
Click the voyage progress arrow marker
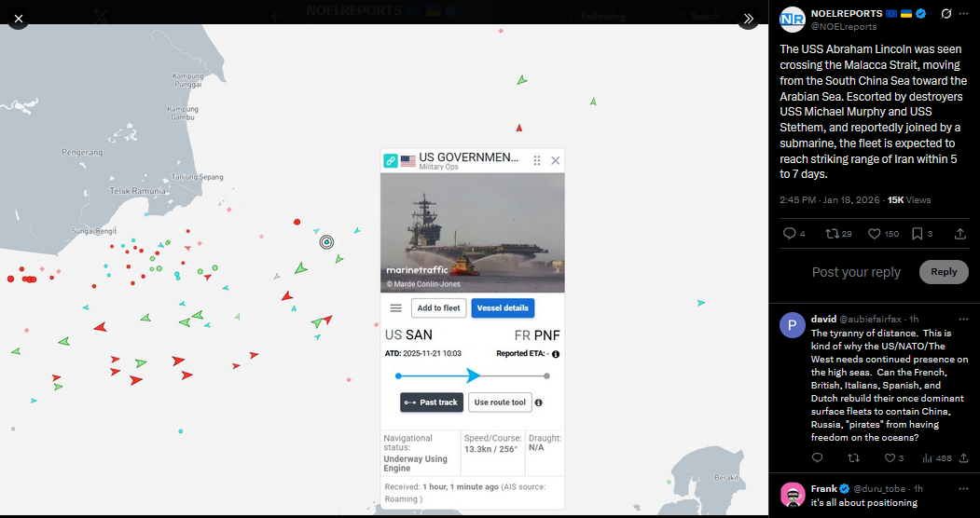(x=473, y=375)
